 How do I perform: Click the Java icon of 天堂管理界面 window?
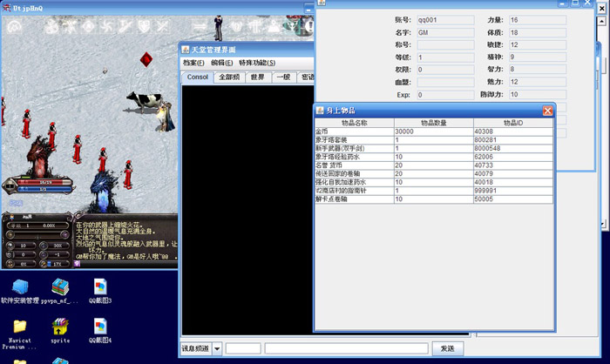point(186,51)
